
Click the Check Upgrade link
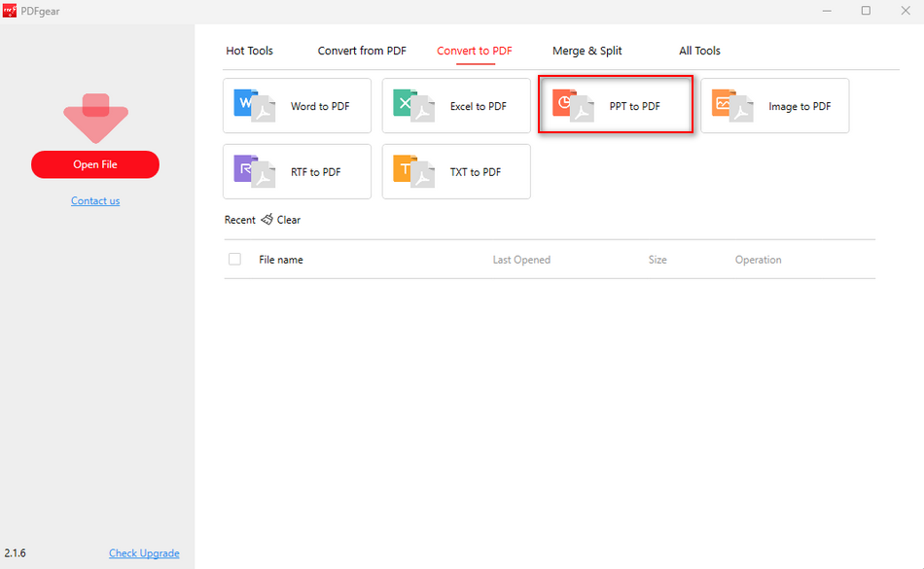(144, 552)
